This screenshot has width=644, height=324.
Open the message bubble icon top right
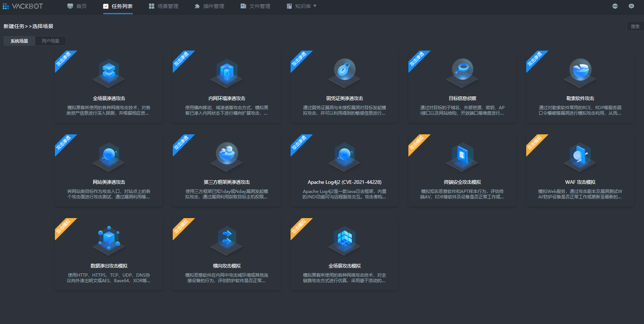point(631,6)
